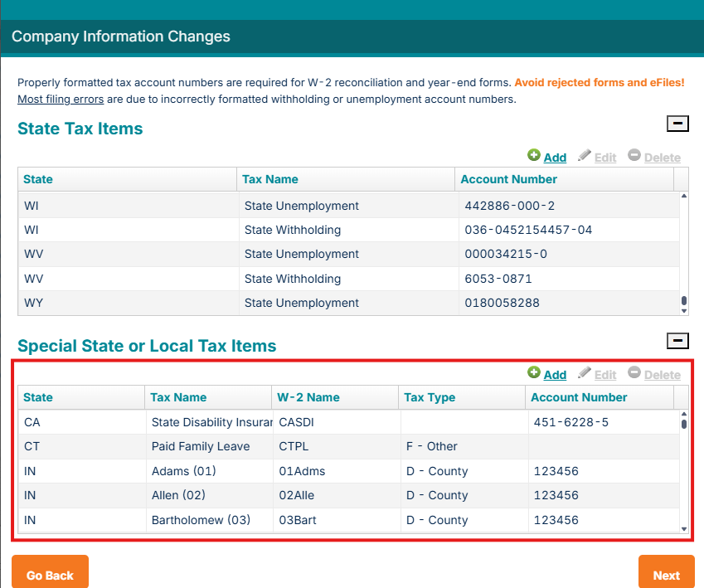The width and height of the screenshot is (704, 588).
Task: Sort special items by Tax Type column
Action: (462, 397)
